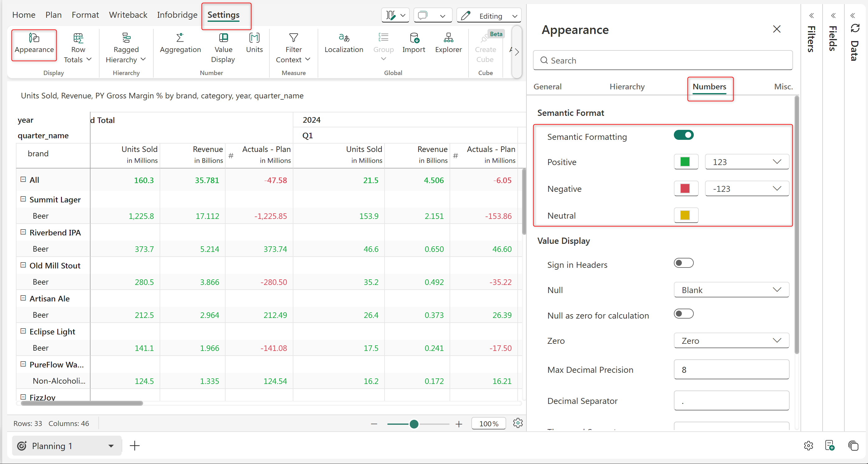Open the Aggregation settings icon
Viewport: 868px width, 464px height.
(x=180, y=38)
